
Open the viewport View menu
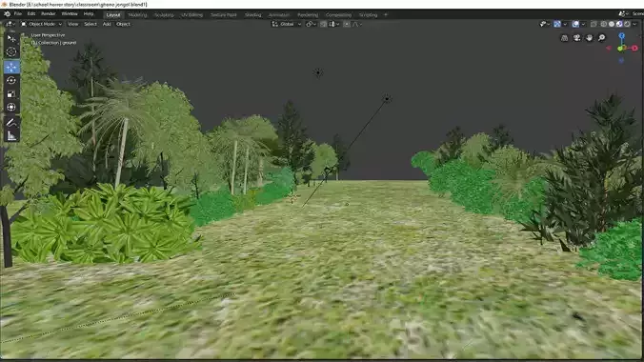pos(72,24)
